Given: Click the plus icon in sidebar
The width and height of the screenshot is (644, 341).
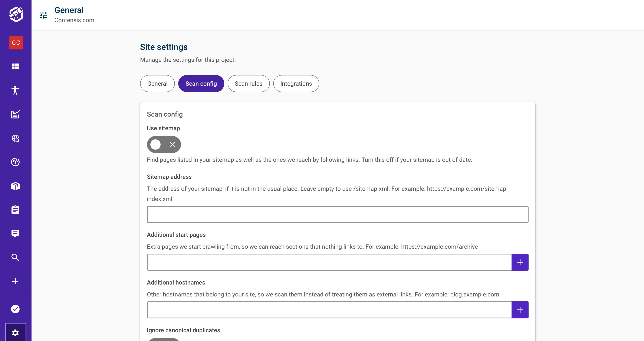Looking at the screenshot, I should [16, 281].
